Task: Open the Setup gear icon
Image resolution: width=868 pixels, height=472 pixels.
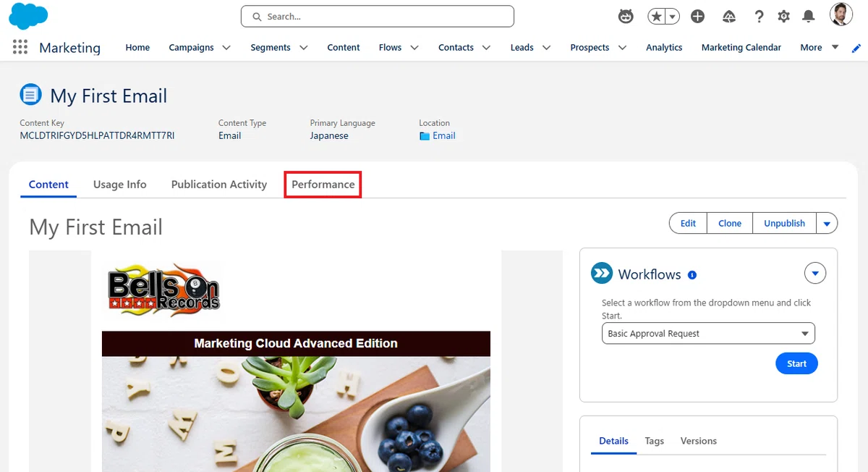Action: [783, 16]
